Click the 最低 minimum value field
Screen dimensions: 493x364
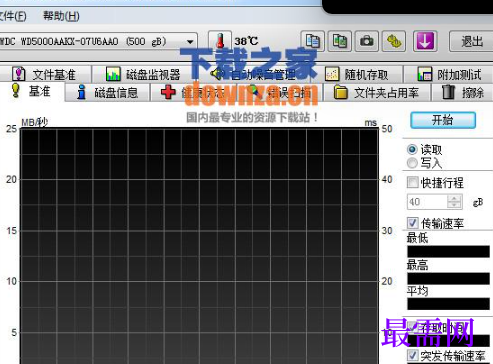click(448, 252)
